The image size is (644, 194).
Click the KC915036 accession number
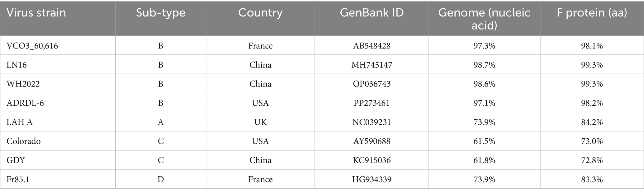coord(372,160)
